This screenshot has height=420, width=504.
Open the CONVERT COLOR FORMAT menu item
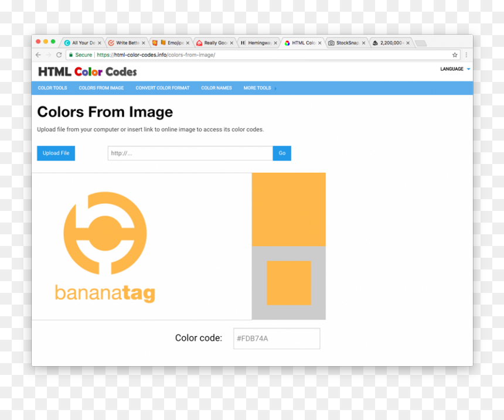click(x=162, y=88)
